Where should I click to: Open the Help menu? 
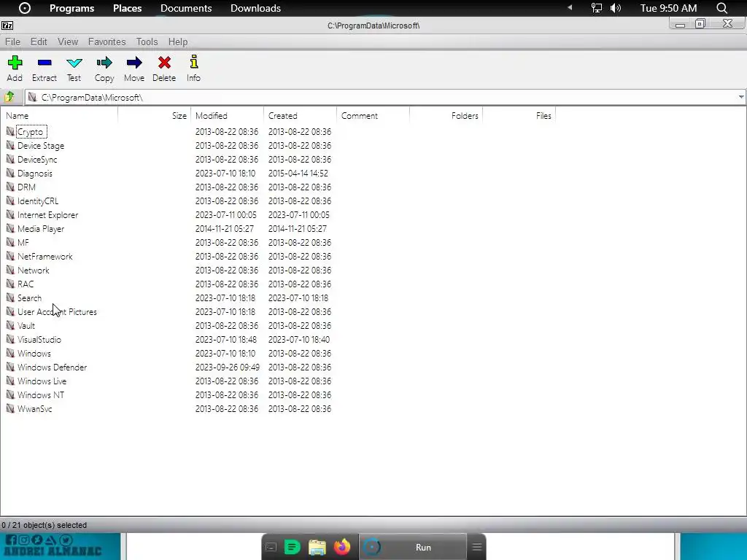pyautogui.click(x=178, y=42)
